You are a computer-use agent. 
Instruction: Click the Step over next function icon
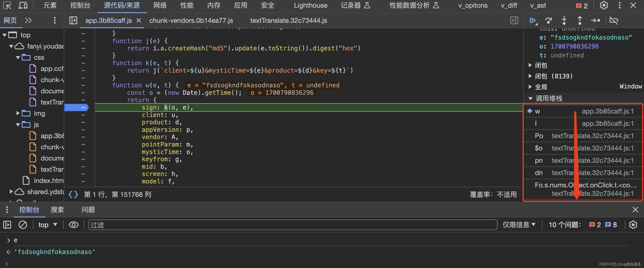pos(548,21)
